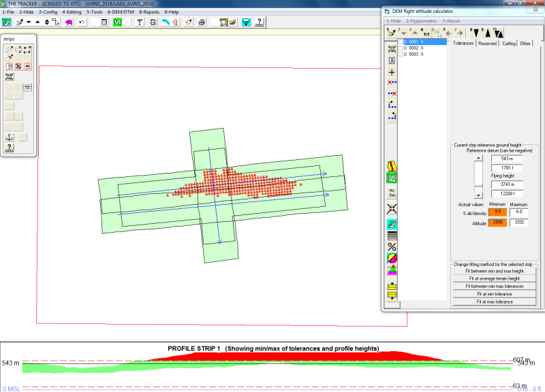Click the 1:1 zoom icon in DEM toolbar
545x392 pixels.
coord(426,32)
